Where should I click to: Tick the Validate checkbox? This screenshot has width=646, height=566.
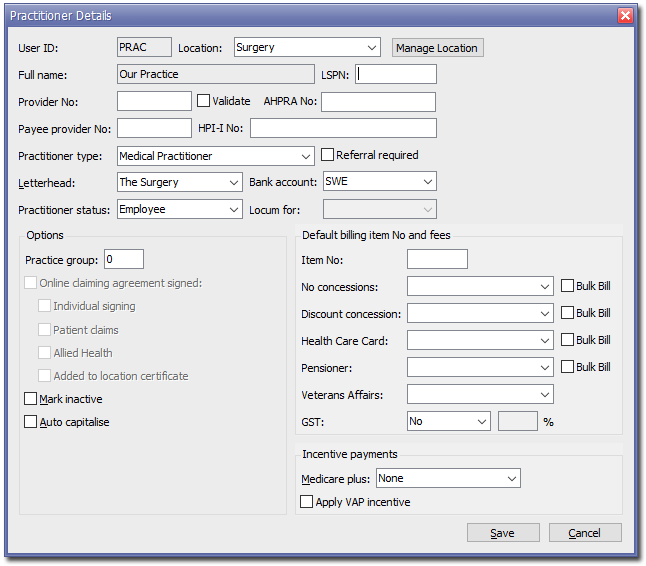point(204,101)
